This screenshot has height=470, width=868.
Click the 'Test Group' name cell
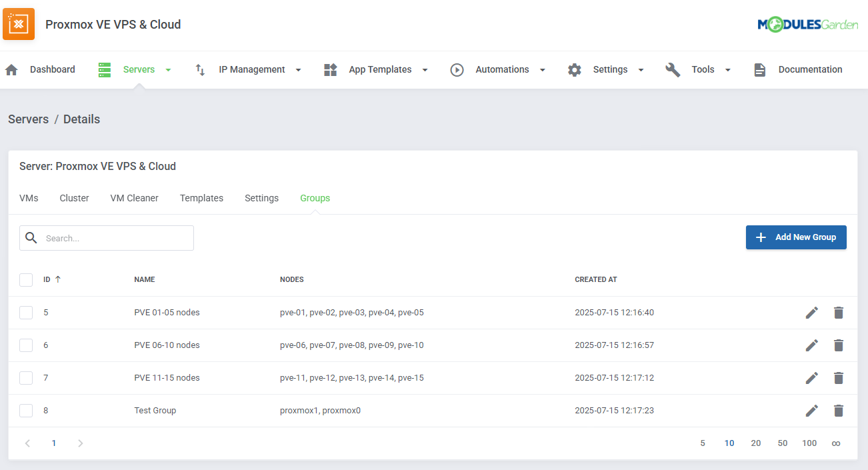[155, 411]
